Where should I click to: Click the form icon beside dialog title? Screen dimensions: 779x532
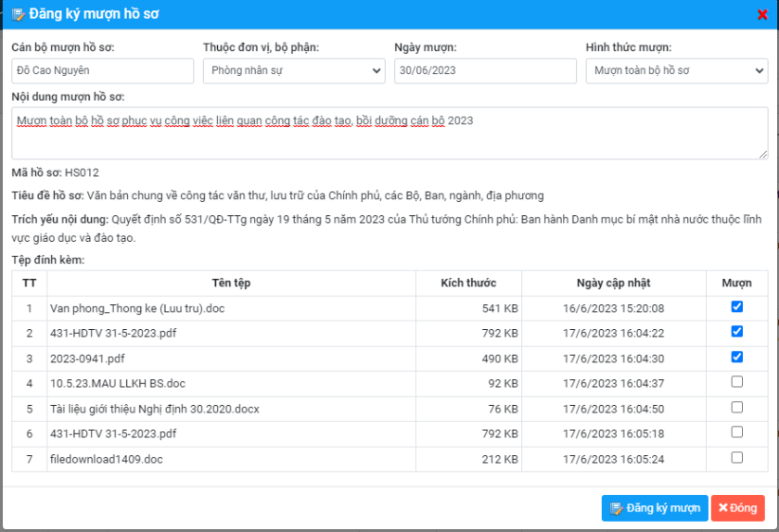[18, 14]
